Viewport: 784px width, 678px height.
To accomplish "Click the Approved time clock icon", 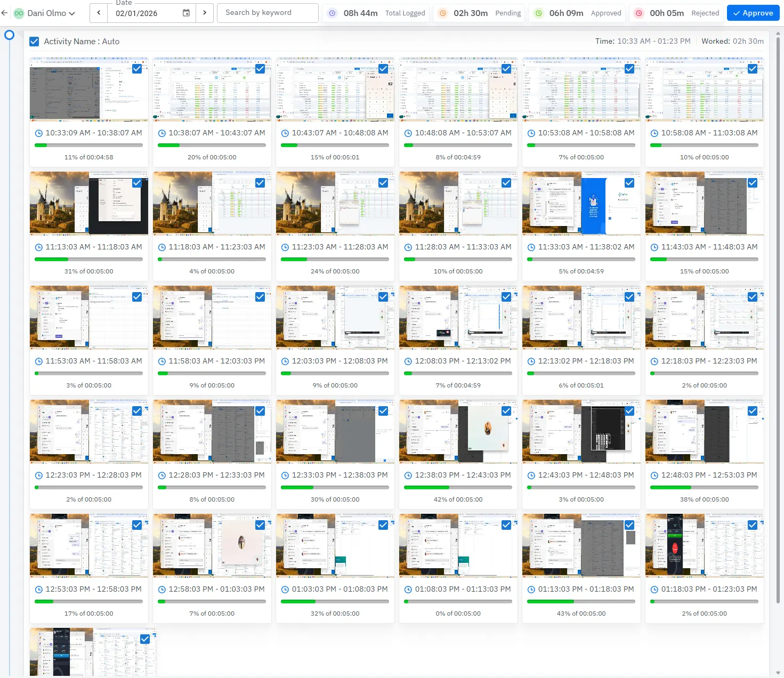I will [x=538, y=13].
